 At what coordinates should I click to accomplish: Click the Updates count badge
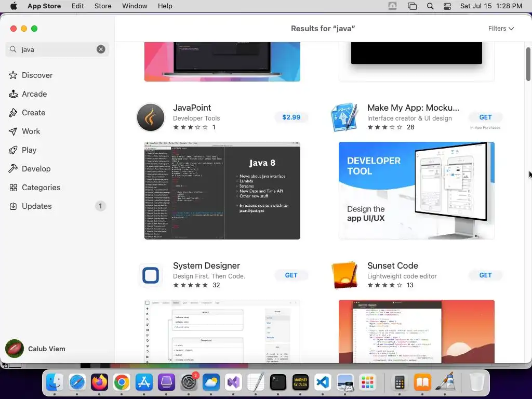[x=100, y=206]
